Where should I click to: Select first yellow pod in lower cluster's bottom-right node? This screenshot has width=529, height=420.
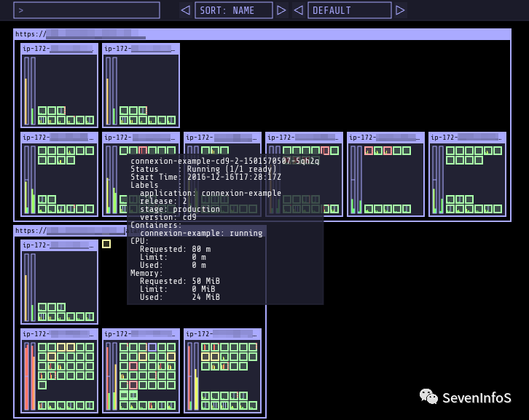pyautogui.click(x=205, y=356)
